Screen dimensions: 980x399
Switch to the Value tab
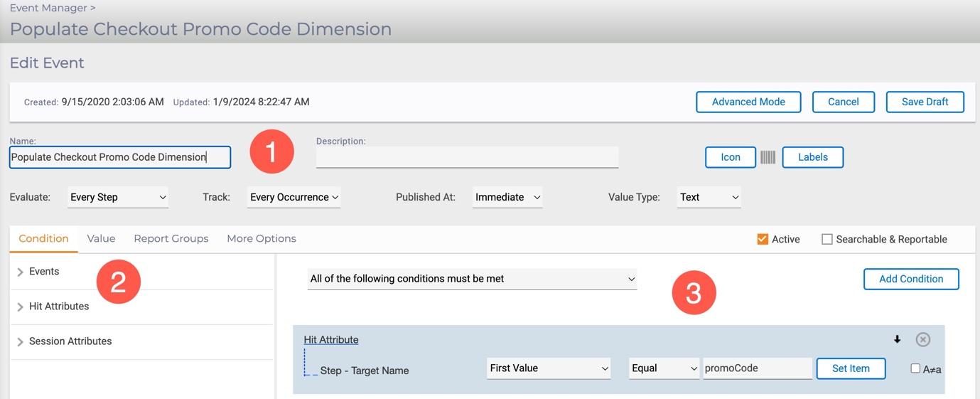101,239
